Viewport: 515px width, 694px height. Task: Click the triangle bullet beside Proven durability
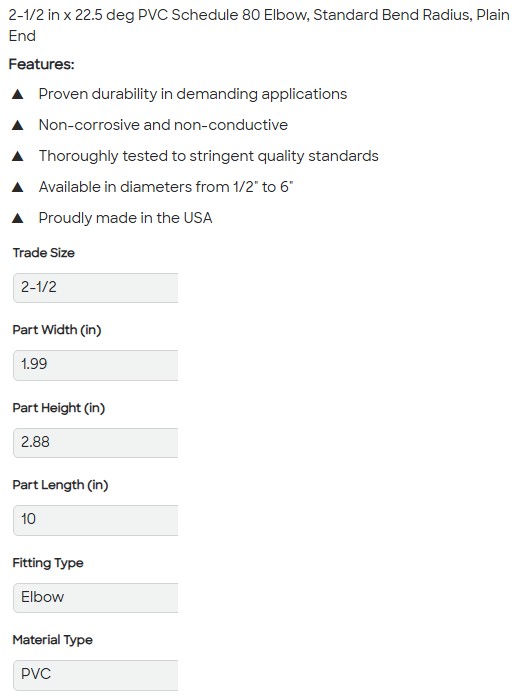pyautogui.click(x=18, y=94)
